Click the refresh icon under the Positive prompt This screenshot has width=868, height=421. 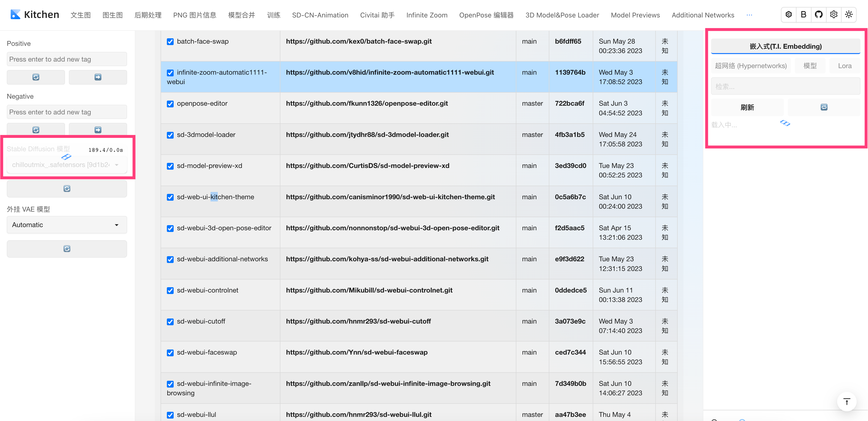click(35, 77)
